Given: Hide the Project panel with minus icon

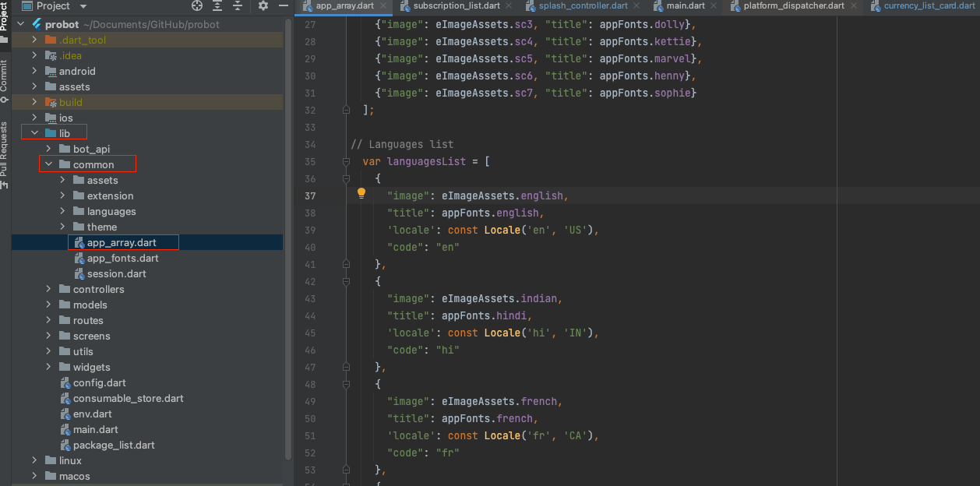Looking at the screenshot, I should click(x=284, y=6).
